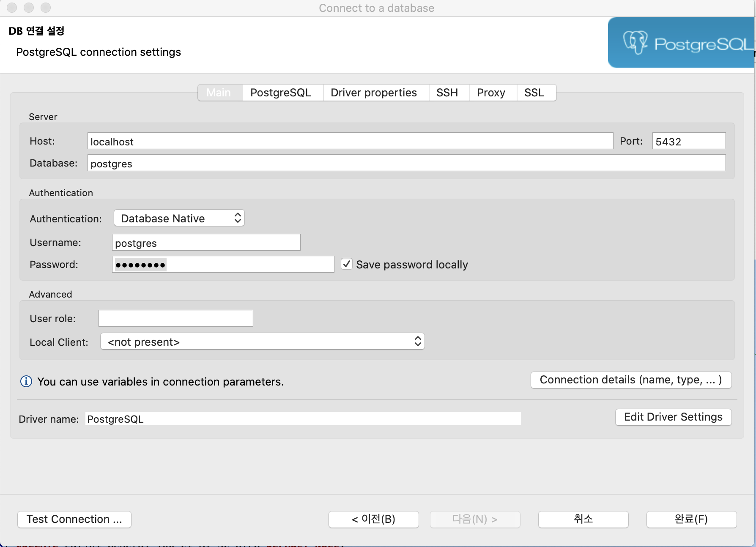Click the Test Connection button

pos(74,519)
